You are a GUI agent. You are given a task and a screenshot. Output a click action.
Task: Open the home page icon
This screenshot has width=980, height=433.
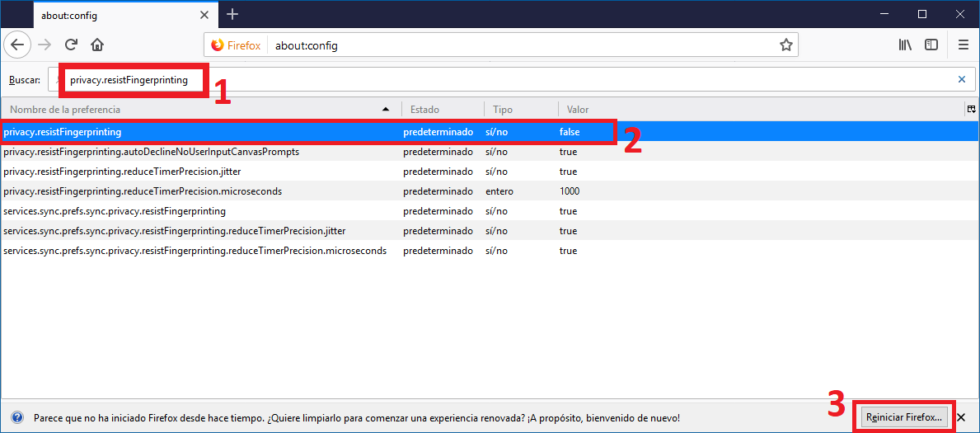[x=97, y=45]
